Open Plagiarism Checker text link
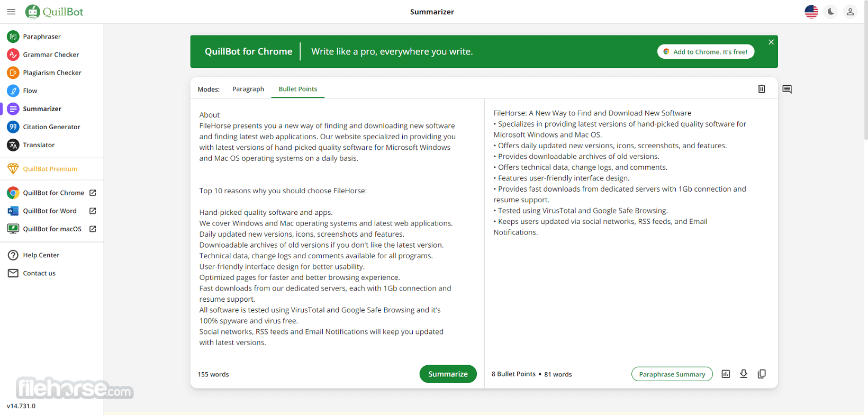The image size is (868, 415). [52, 73]
